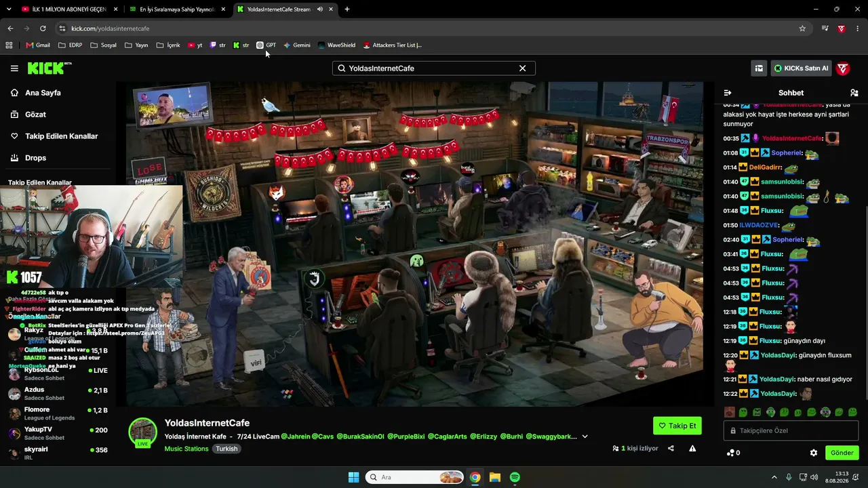Open the red profile avatar menu
The image size is (868, 488).
tap(843, 68)
